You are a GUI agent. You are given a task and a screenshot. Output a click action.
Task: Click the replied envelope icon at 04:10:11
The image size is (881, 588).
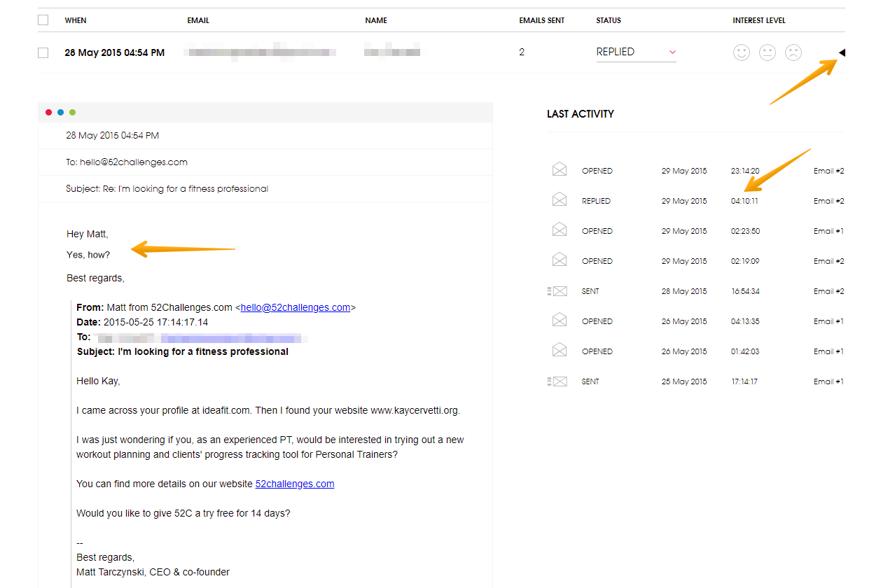[x=559, y=199]
